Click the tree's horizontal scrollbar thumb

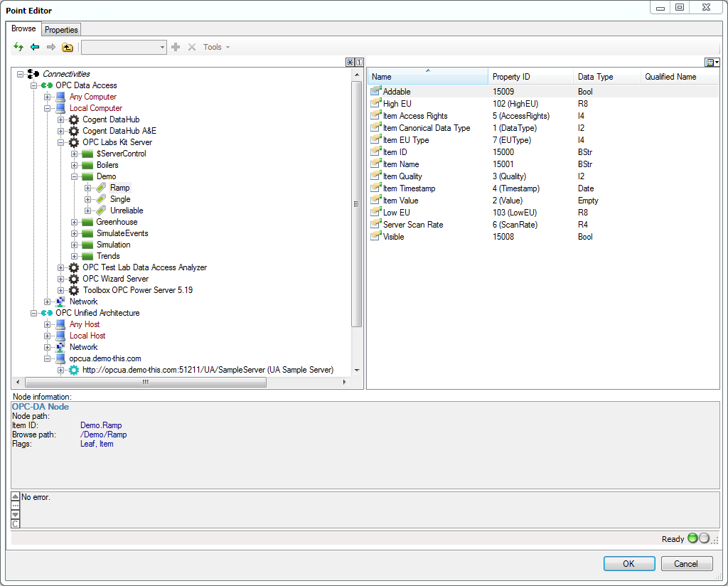click(144, 382)
